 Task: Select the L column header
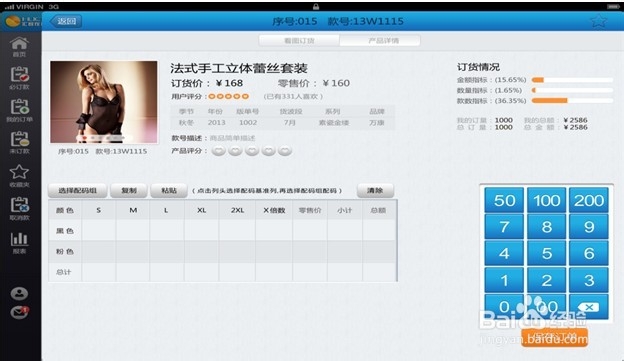point(167,210)
